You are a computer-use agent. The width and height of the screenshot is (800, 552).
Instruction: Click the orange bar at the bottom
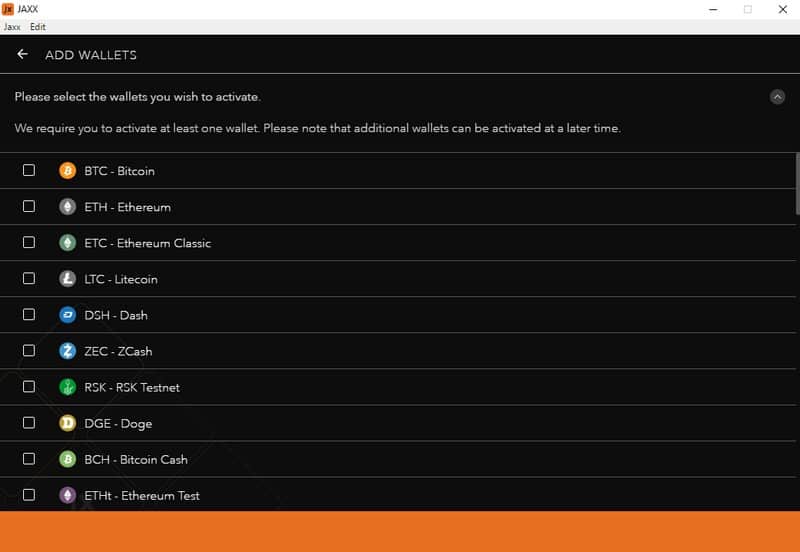tap(400, 532)
